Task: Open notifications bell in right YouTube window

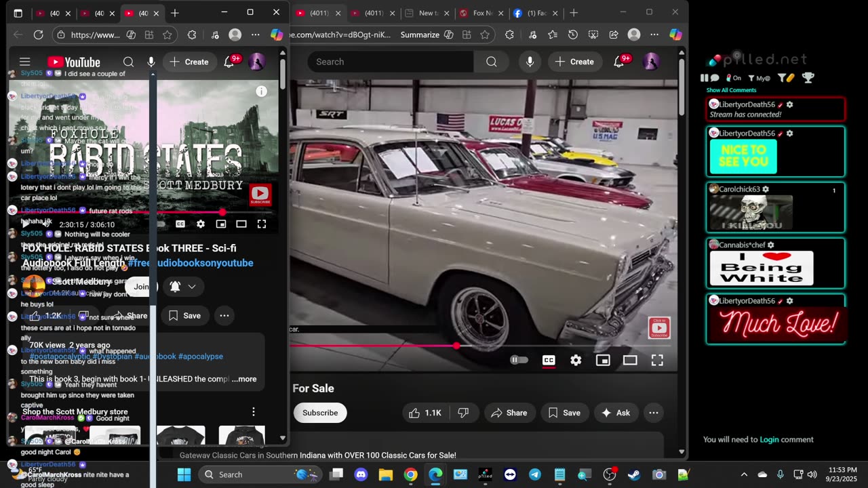Action: pyautogui.click(x=619, y=62)
